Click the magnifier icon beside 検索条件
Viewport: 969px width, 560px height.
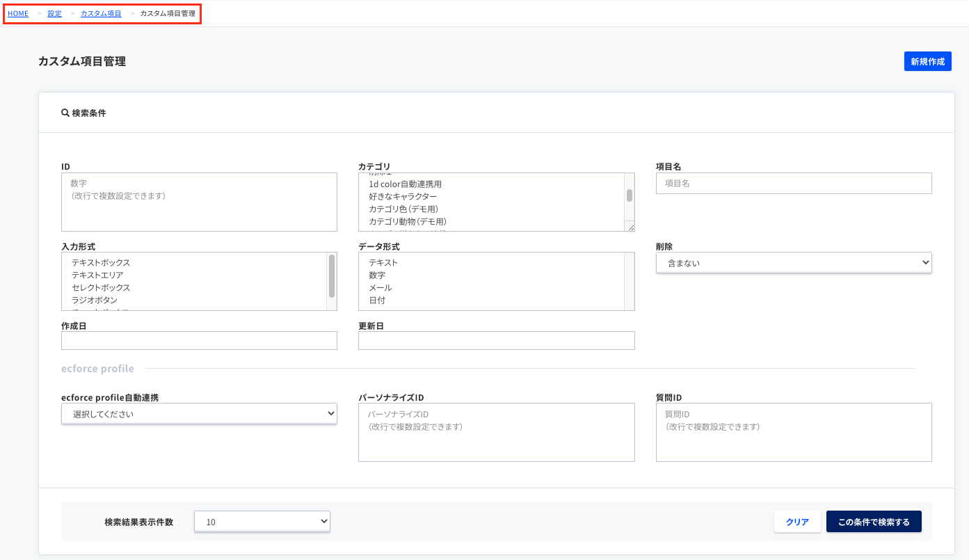pyautogui.click(x=65, y=113)
